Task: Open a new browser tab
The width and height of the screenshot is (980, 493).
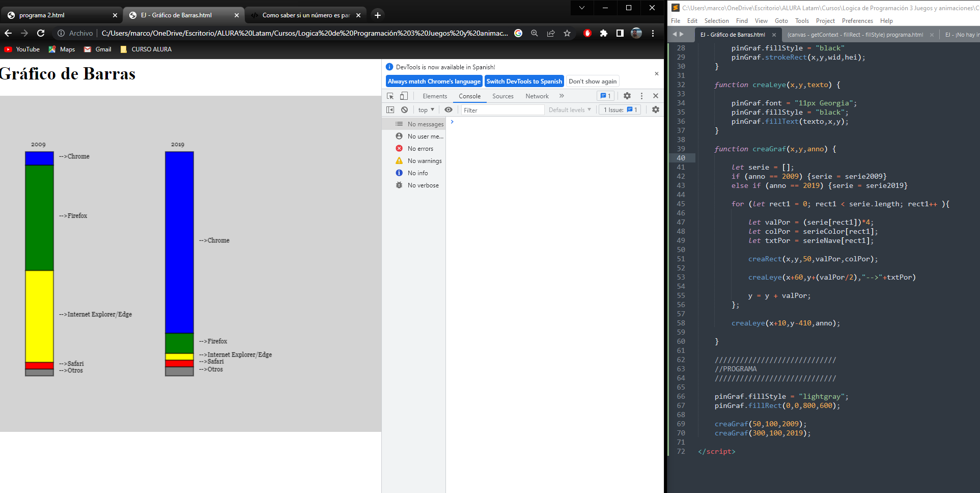Action: pos(378,15)
